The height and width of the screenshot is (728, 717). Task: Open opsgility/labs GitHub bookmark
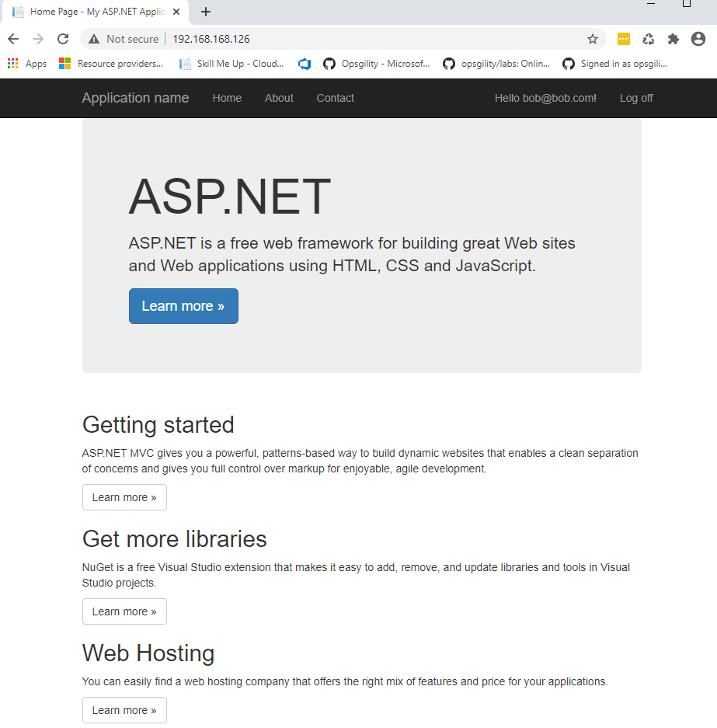pyautogui.click(x=496, y=64)
